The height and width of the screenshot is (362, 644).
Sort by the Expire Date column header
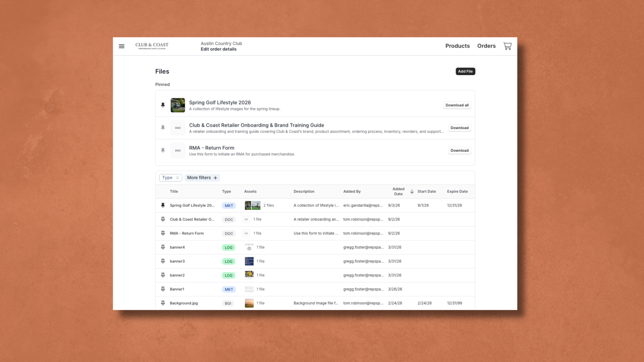[457, 191]
